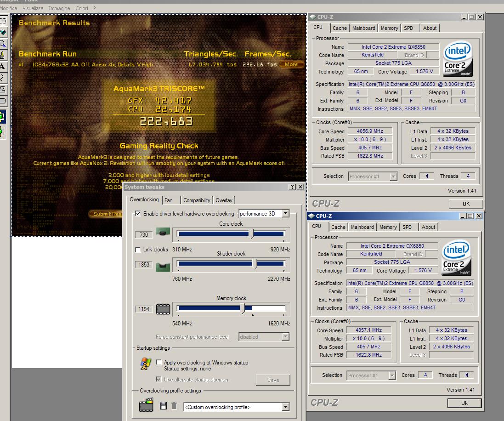Open the Memory tab in lower CPU-Z

point(388,227)
